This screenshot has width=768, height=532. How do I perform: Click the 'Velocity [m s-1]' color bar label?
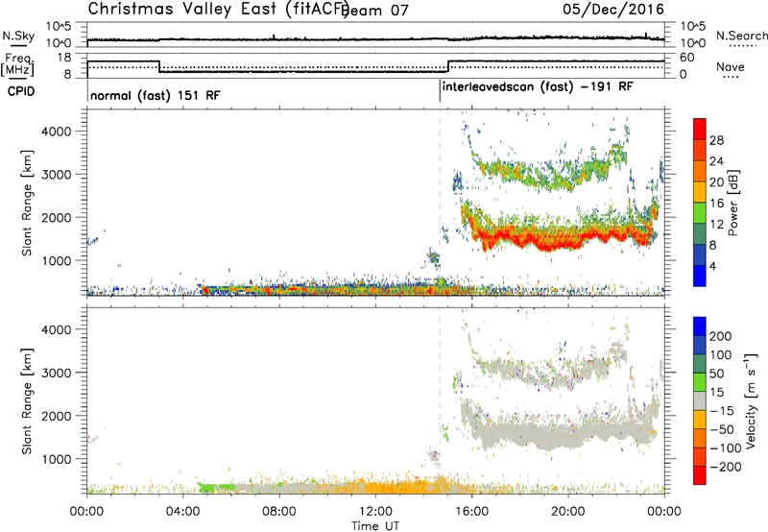tap(751, 400)
